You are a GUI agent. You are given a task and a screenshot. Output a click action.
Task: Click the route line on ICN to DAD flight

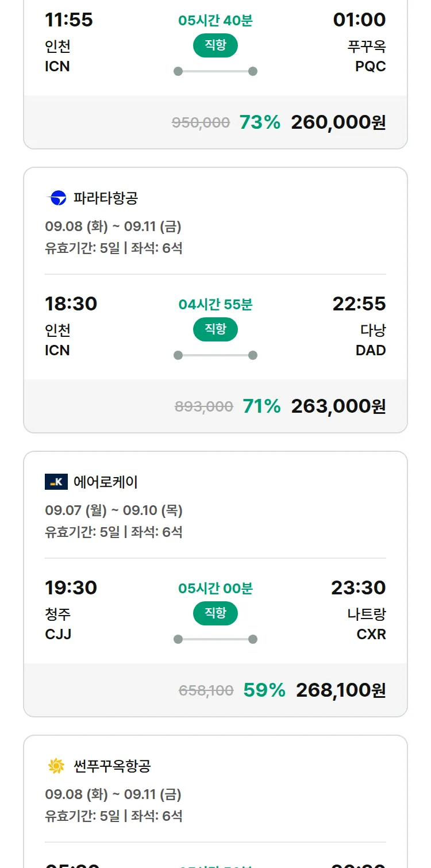pyautogui.click(x=215, y=355)
